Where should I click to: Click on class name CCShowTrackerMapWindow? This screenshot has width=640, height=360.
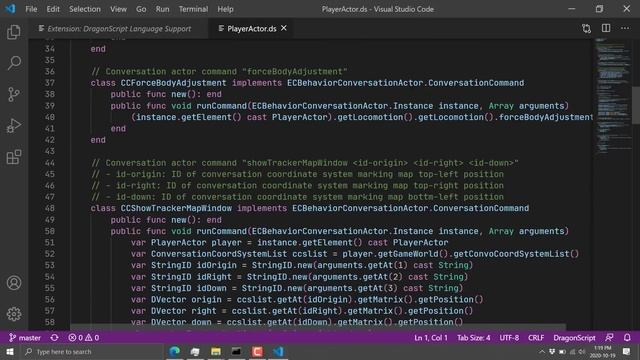coord(176,208)
